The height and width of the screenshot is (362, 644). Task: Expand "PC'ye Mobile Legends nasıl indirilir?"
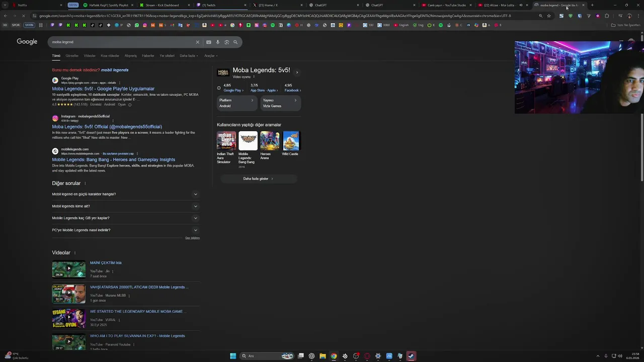pyautogui.click(x=125, y=230)
